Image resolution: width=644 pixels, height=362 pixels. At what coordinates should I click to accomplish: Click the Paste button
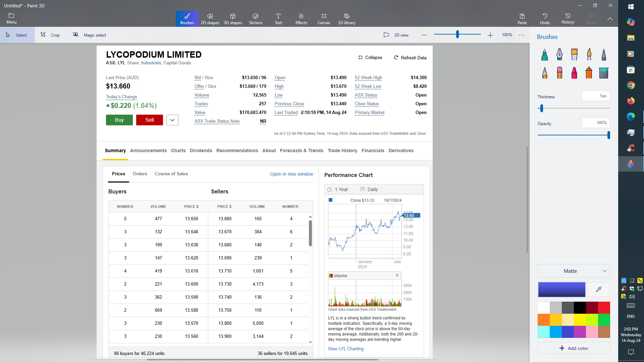522,19
